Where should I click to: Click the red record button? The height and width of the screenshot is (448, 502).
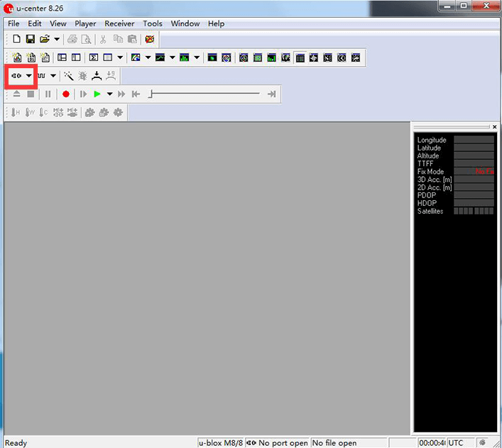point(66,94)
